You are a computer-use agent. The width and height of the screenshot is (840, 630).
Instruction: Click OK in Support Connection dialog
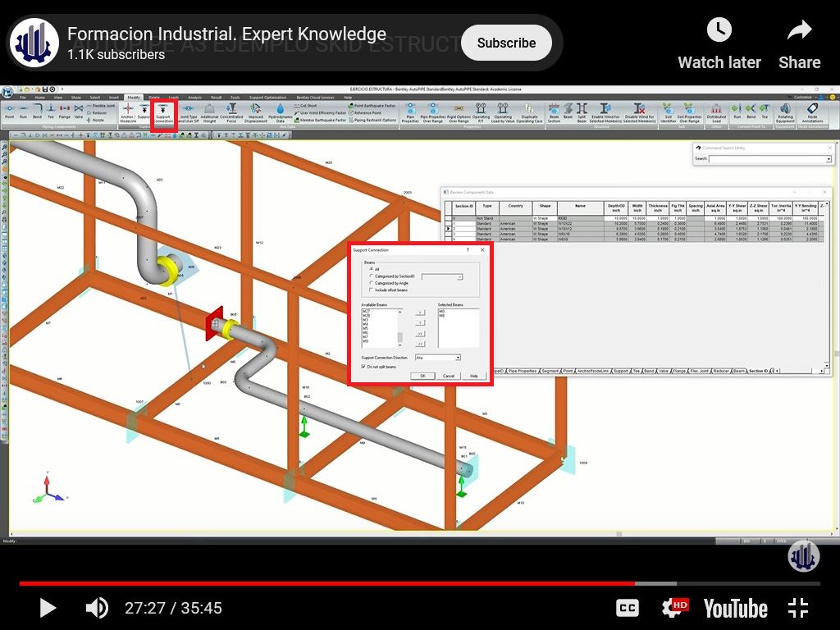[422, 376]
